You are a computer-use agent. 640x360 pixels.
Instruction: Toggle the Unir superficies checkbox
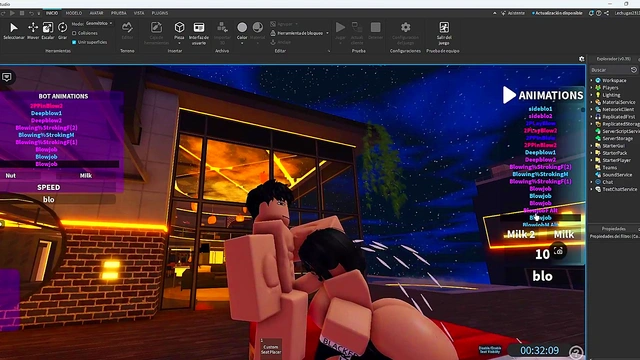pyautogui.click(x=74, y=42)
